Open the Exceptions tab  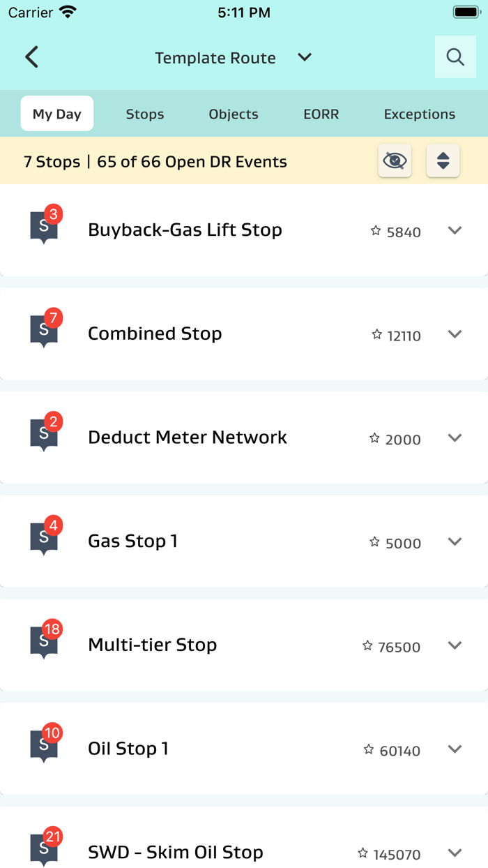420,114
